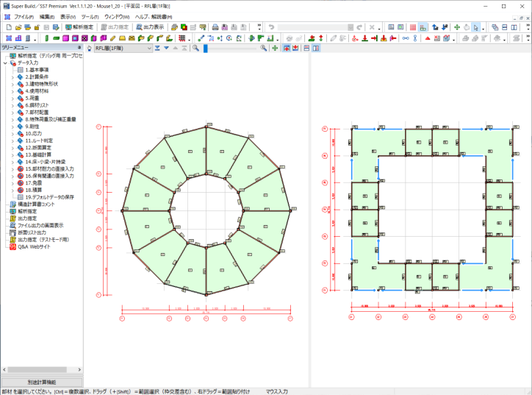Viewport: 532px width, 395px height.
Task: Click the printer icon in the toolbar
Action: (x=215, y=27)
